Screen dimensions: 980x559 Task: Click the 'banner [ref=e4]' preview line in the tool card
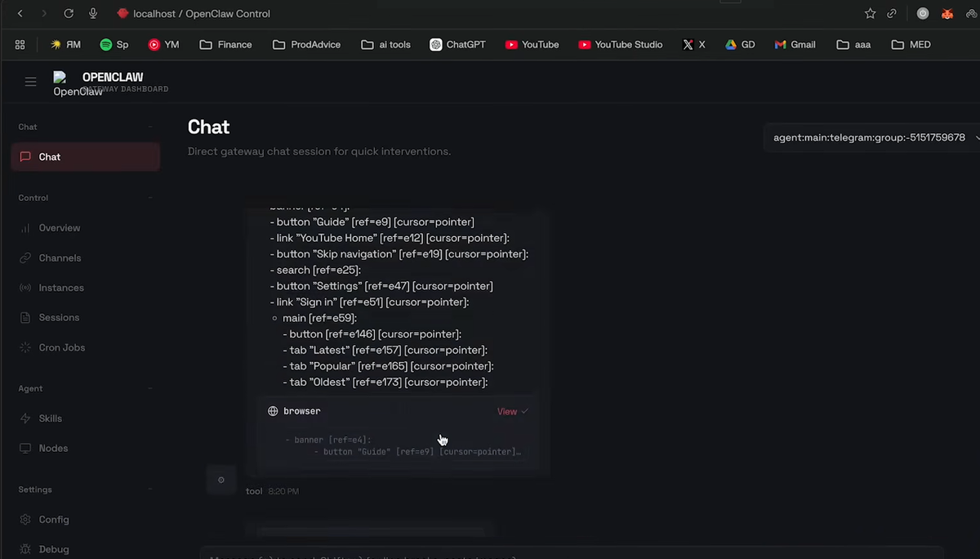coord(328,440)
